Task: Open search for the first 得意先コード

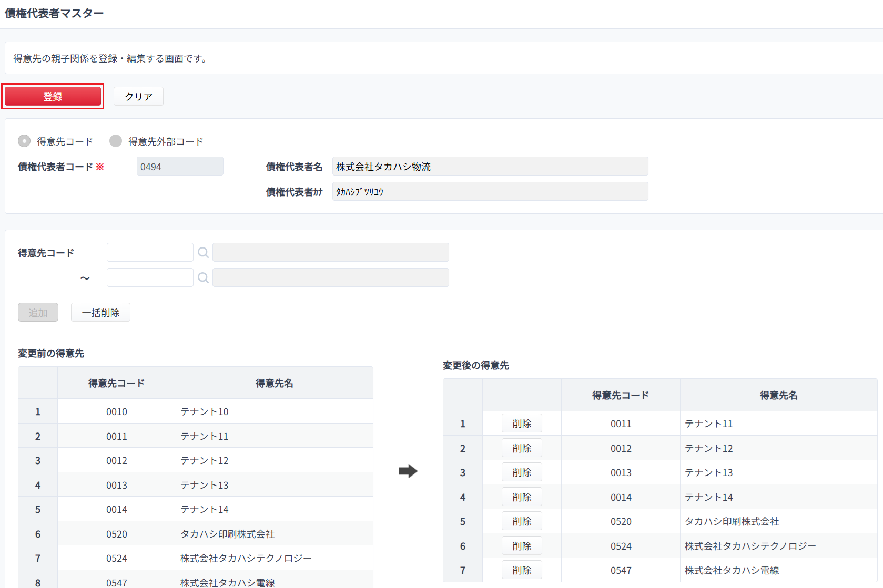Action: coord(203,253)
